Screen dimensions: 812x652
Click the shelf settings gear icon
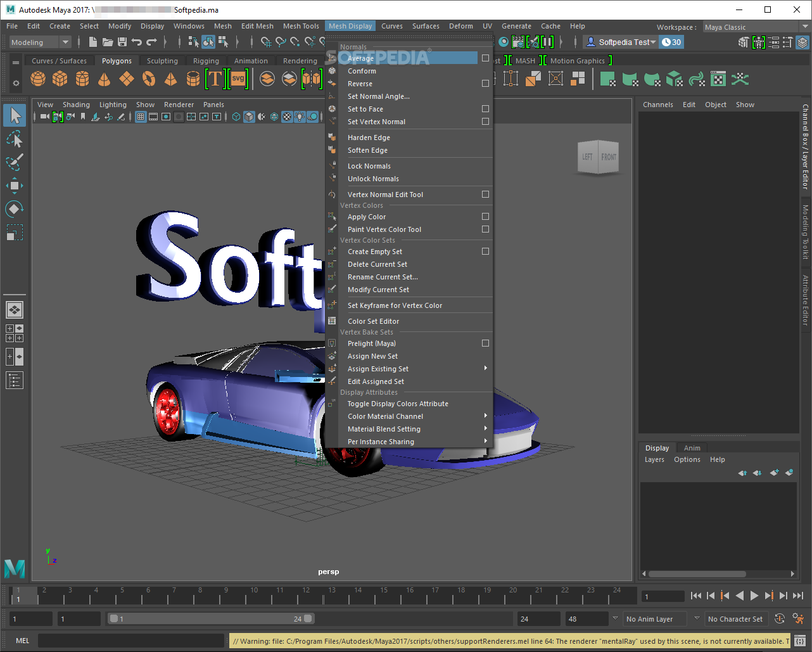pyautogui.click(x=16, y=83)
